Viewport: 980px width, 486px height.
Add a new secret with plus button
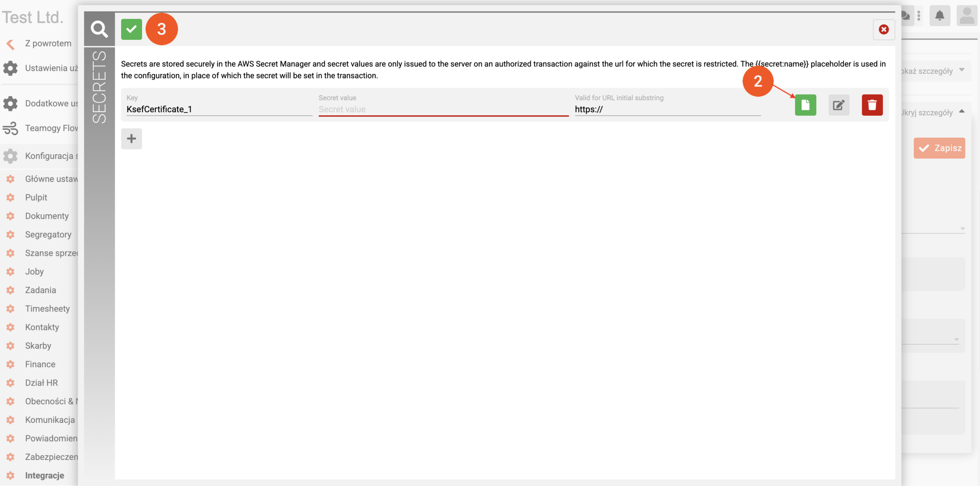[x=131, y=139]
